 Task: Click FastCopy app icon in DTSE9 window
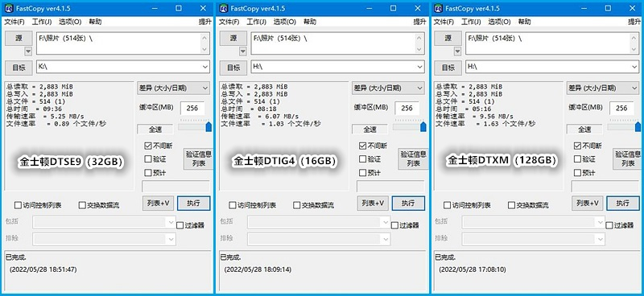coord(9,8)
